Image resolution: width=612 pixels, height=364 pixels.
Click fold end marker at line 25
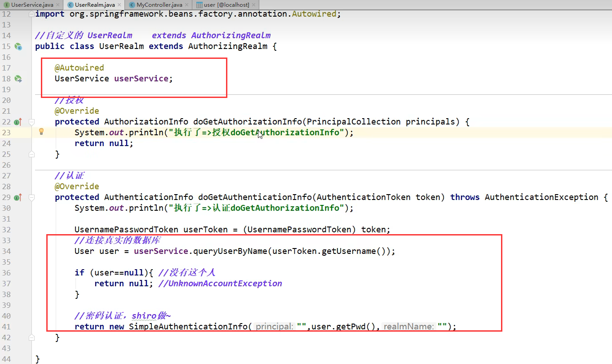pos(31,154)
